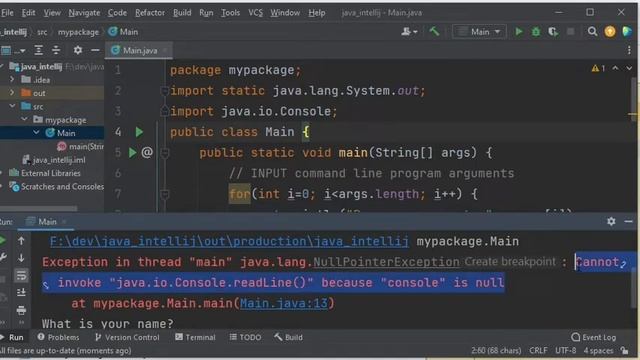640x360 pixels.
Task: Fold the main method at line 5
Action: tap(165, 153)
